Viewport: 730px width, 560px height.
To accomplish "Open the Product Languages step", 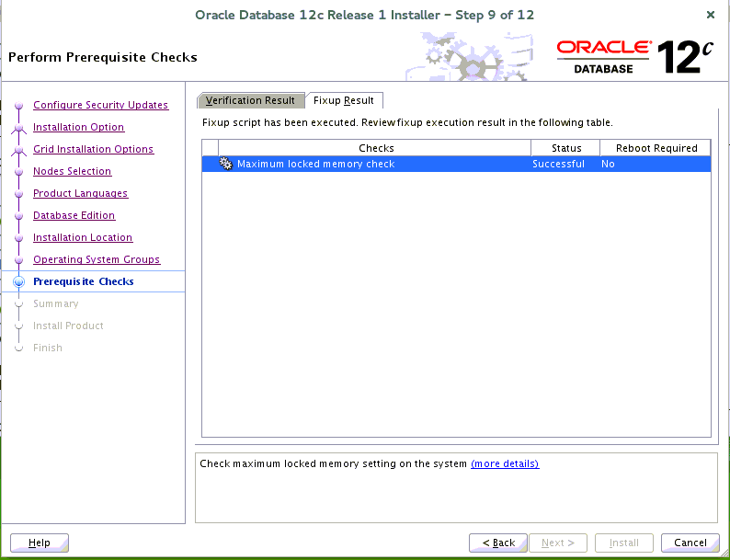I will pyautogui.click(x=81, y=193).
